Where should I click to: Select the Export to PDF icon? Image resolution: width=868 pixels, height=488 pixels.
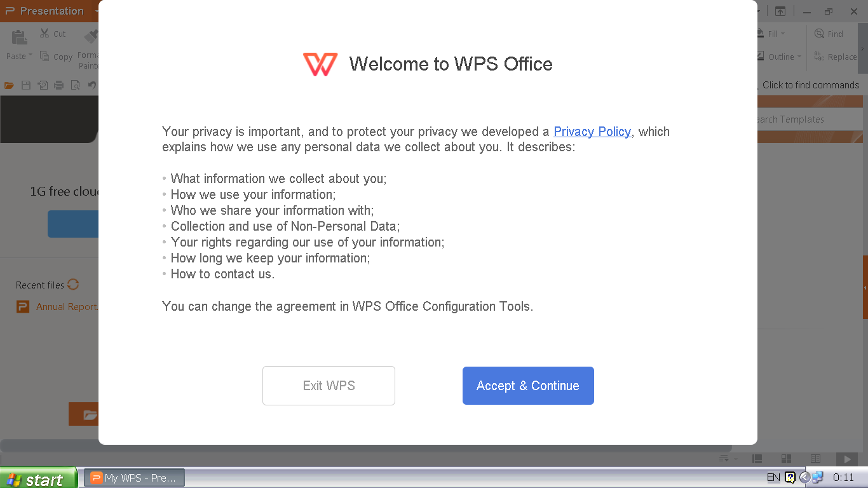(x=42, y=85)
